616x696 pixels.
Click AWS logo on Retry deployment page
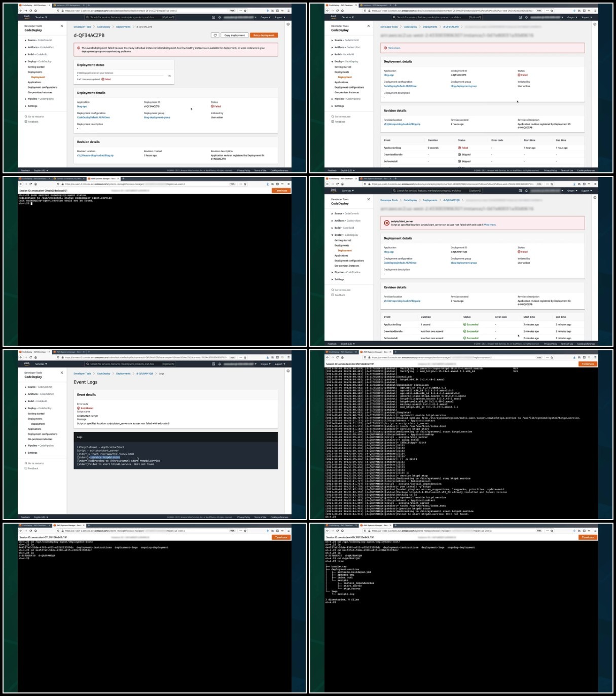(x=27, y=17)
